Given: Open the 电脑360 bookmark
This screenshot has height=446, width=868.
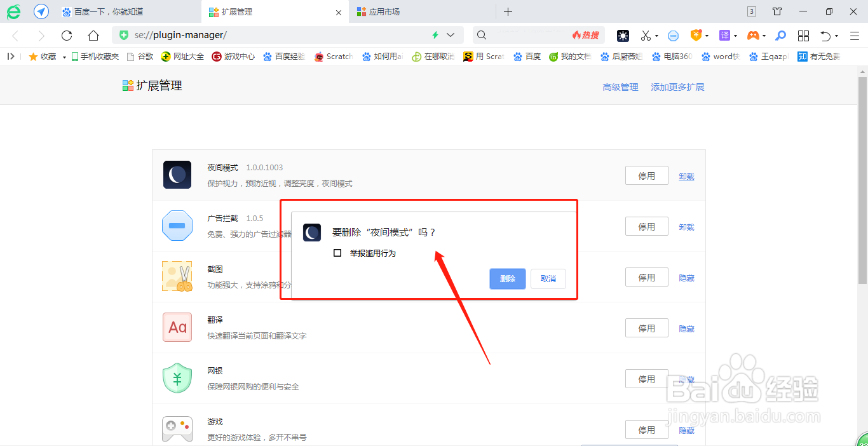Looking at the screenshot, I should tap(672, 57).
